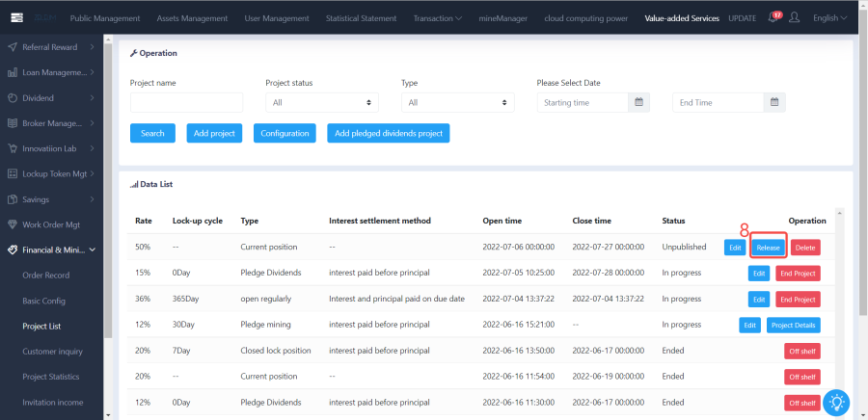This screenshot has height=420, width=868.
Task: Open the Transaction menu dropdown
Action: click(437, 18)
